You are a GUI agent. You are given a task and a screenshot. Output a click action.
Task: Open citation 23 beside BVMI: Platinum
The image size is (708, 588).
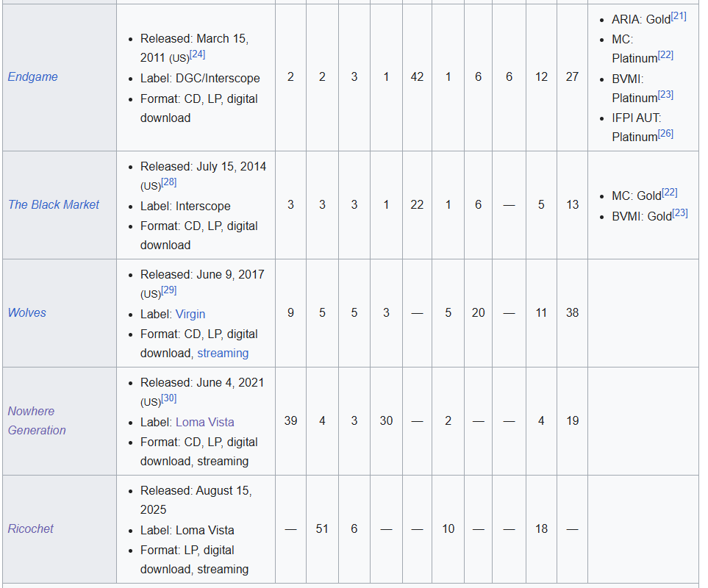(x=665, y=95)
